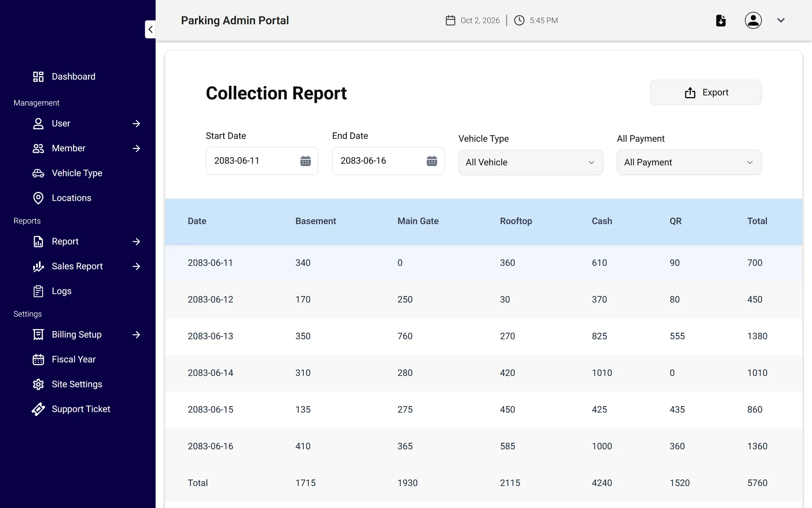This screenshot has height=508, width=812.
Task: Open Vehicle Type in the sidebar
Action: 77,173
